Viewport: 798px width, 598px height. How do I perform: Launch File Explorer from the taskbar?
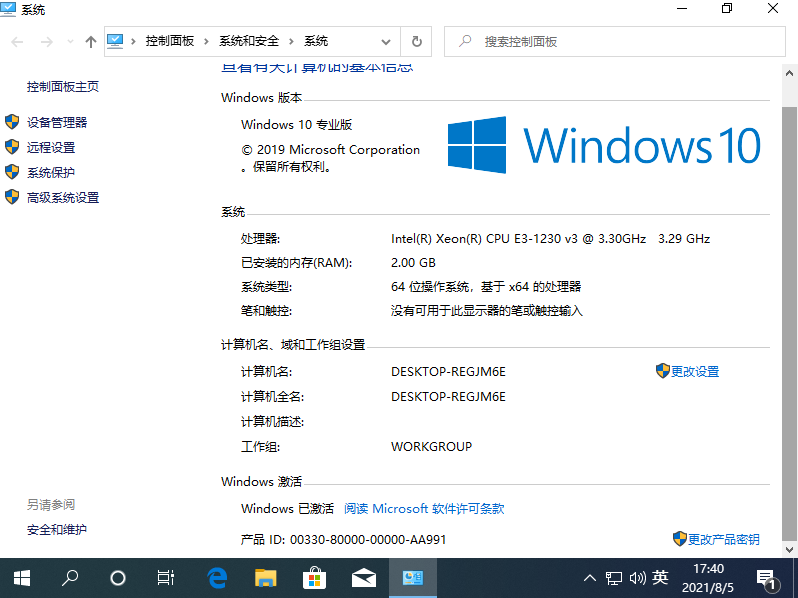[x=265, y=578]
